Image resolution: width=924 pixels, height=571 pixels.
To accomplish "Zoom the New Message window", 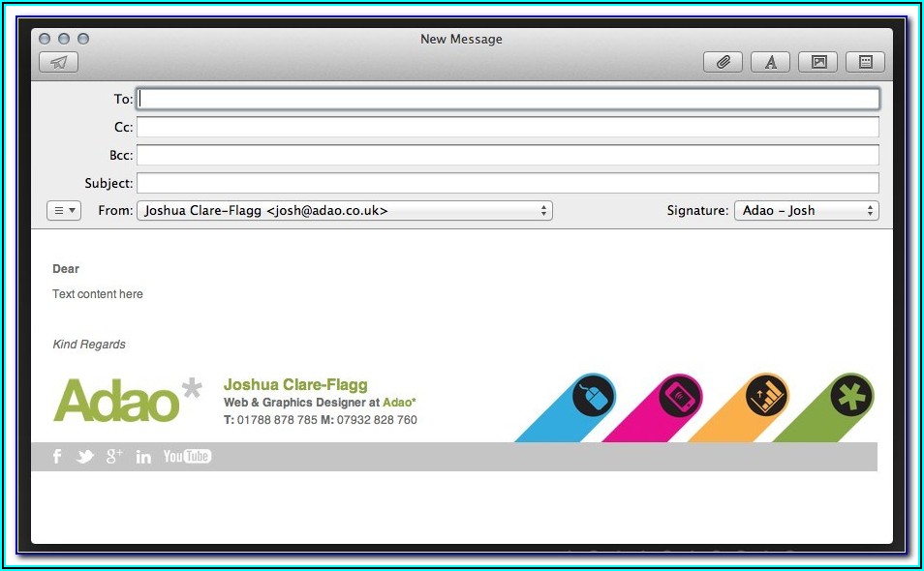I will 83,39.
